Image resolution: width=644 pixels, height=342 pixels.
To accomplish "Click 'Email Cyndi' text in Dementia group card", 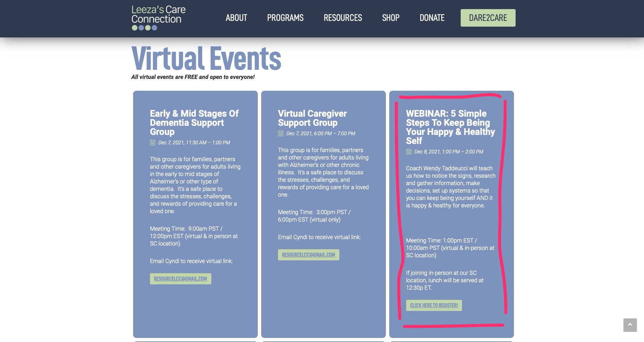I will [191, 261].
